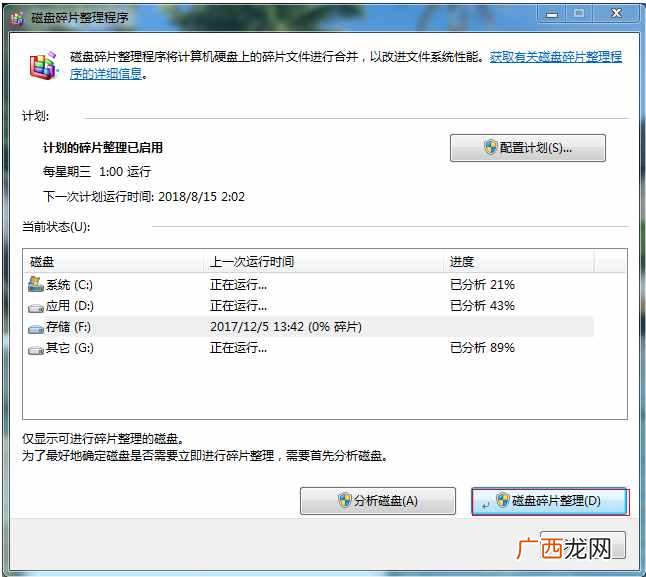Minimize the Disk Defragmenter window
The image size is (646, 577).
pos(552,14)
